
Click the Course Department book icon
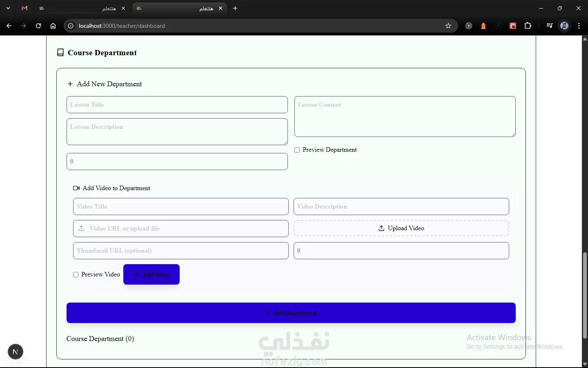60,52
